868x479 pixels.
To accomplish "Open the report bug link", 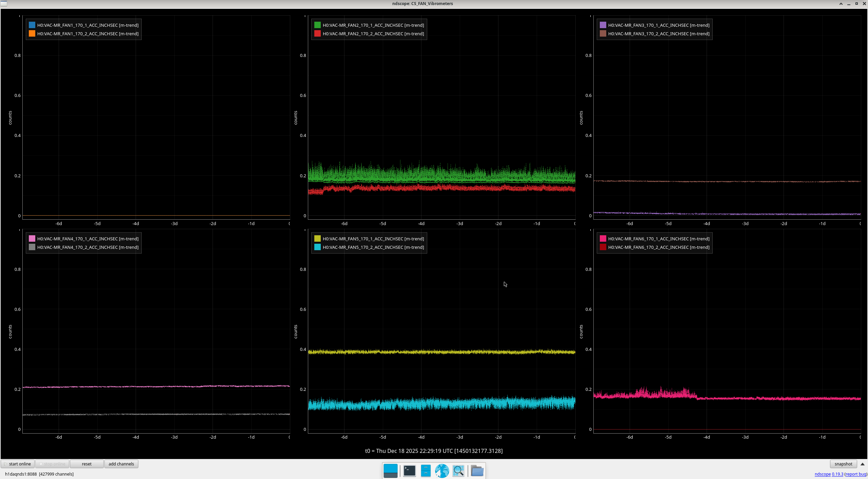I will (856, 474).
